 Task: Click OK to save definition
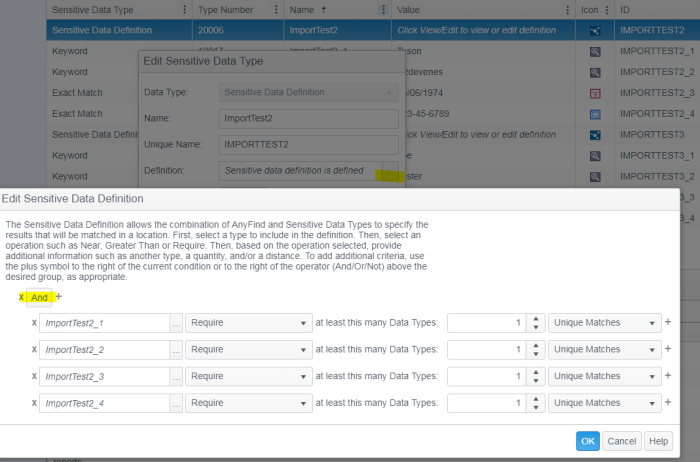587,441
